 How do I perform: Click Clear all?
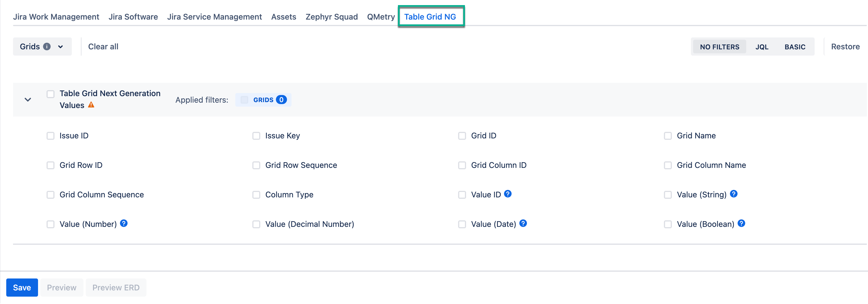(x=103, y=47)
